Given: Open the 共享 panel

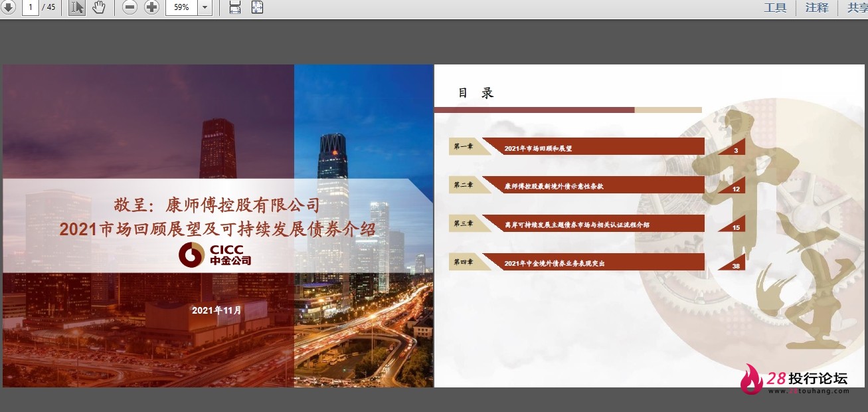Looking at the screenshot, I should point(858,7).
